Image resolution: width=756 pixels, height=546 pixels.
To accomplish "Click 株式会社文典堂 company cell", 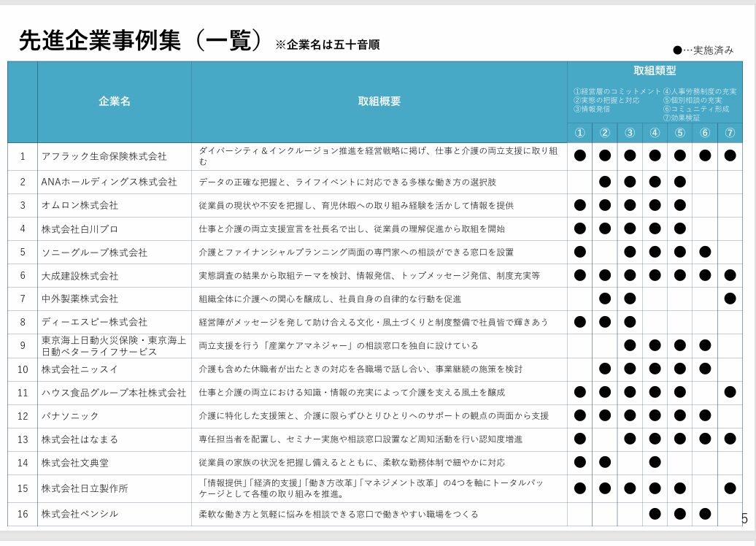I will point(74,463).
